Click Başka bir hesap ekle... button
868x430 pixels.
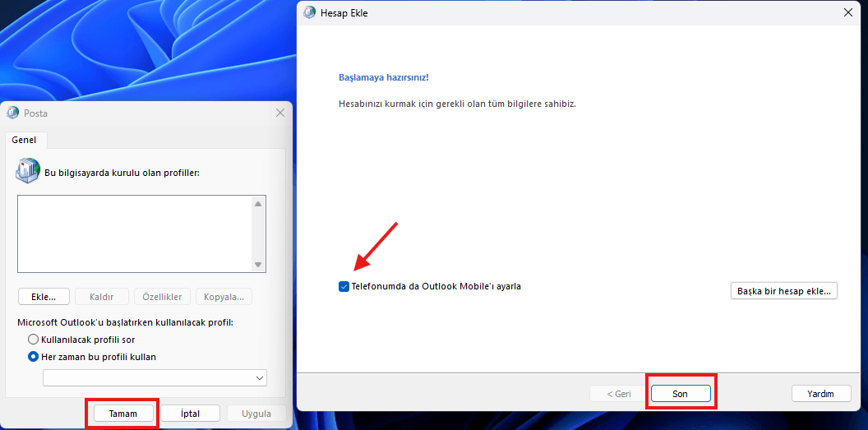coord(784,291)
